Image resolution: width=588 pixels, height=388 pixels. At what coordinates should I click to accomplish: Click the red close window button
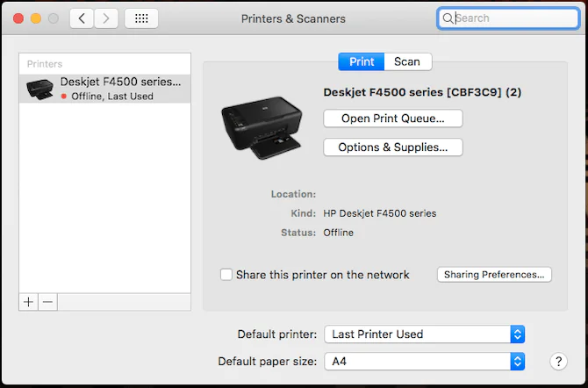click(x=18, y=18)
